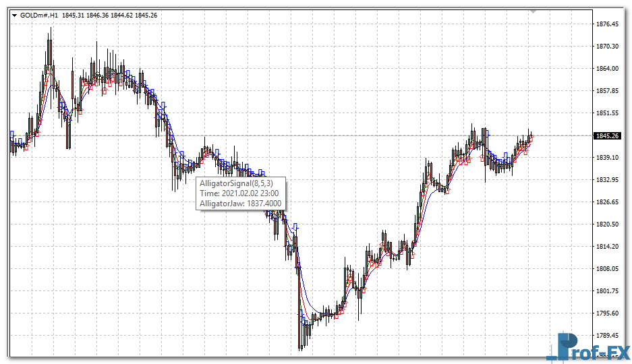Open the dropdown triangle beside GOLDm#,H1
Viewport: 632px width, 364px height.
coord(14,16)
